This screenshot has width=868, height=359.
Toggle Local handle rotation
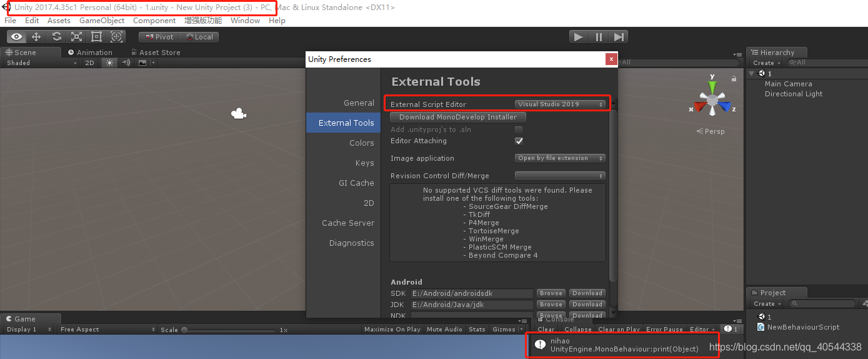click(197, 37)
